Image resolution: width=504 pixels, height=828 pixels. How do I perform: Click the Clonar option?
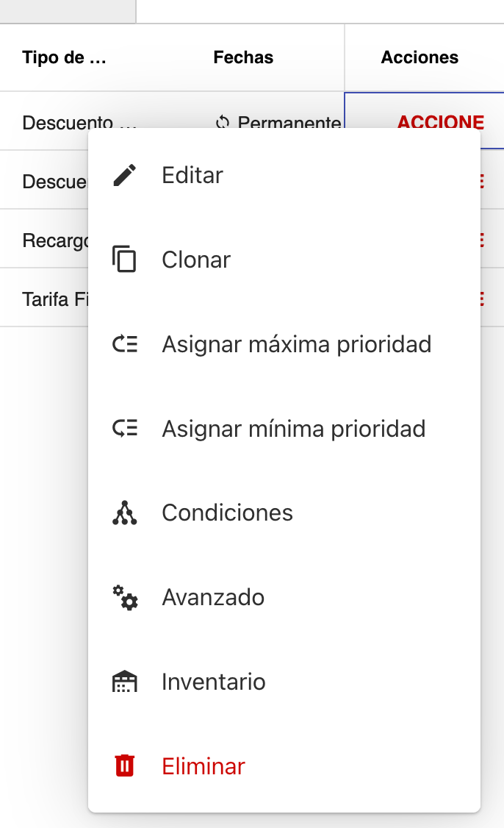pyautogui.click(x=195, y=259)
